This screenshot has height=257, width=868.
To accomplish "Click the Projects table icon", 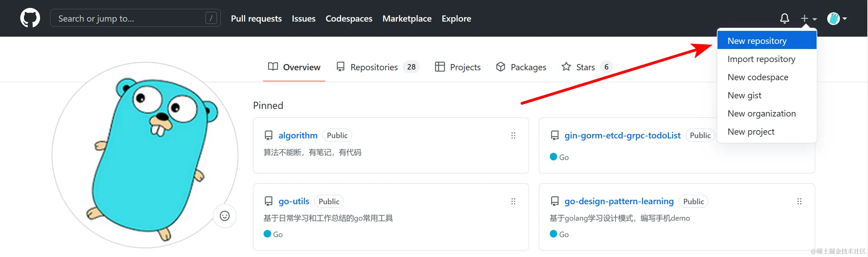I will click(x=439, y=66).
